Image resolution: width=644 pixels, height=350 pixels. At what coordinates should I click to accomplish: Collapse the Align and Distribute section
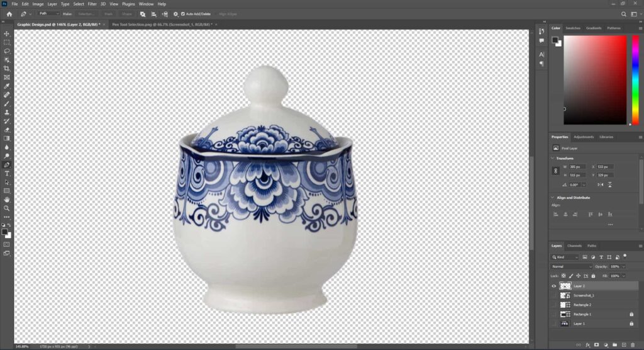552,198
